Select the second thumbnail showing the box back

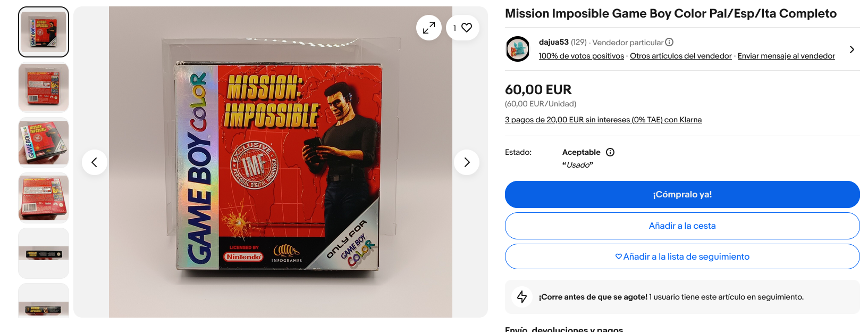44,87
